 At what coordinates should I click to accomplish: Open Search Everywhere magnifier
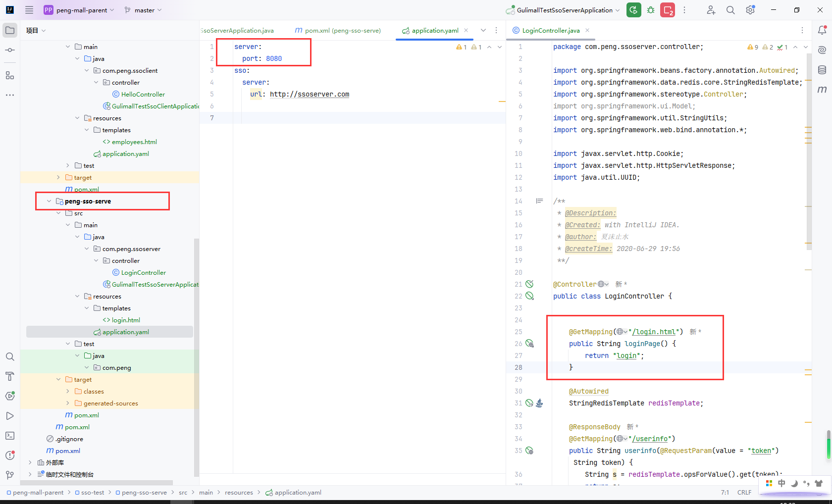coord(730,10)
